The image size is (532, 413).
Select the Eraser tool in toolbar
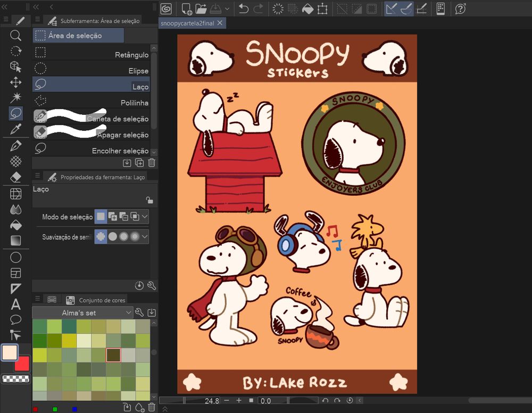(16, 177)
